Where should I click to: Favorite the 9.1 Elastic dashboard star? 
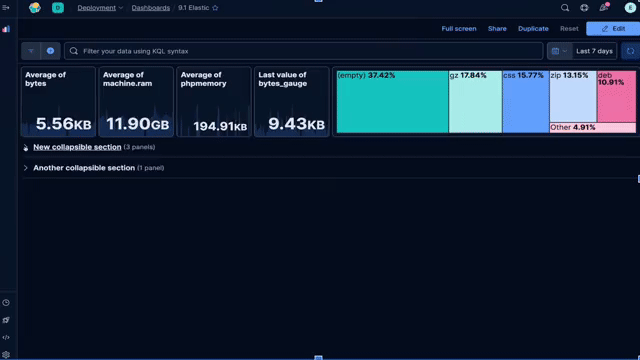tap(215, 8)
